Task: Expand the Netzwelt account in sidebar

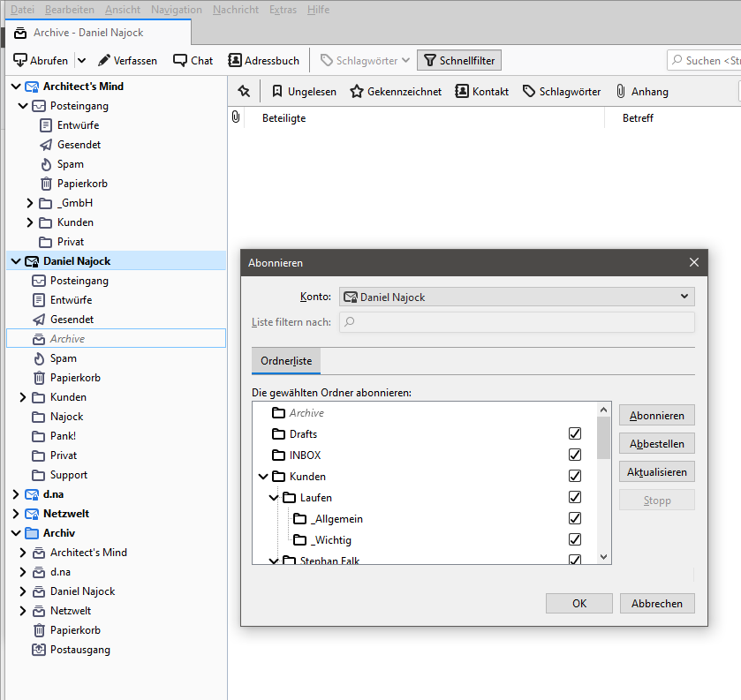Action: (x=17, y=514)
